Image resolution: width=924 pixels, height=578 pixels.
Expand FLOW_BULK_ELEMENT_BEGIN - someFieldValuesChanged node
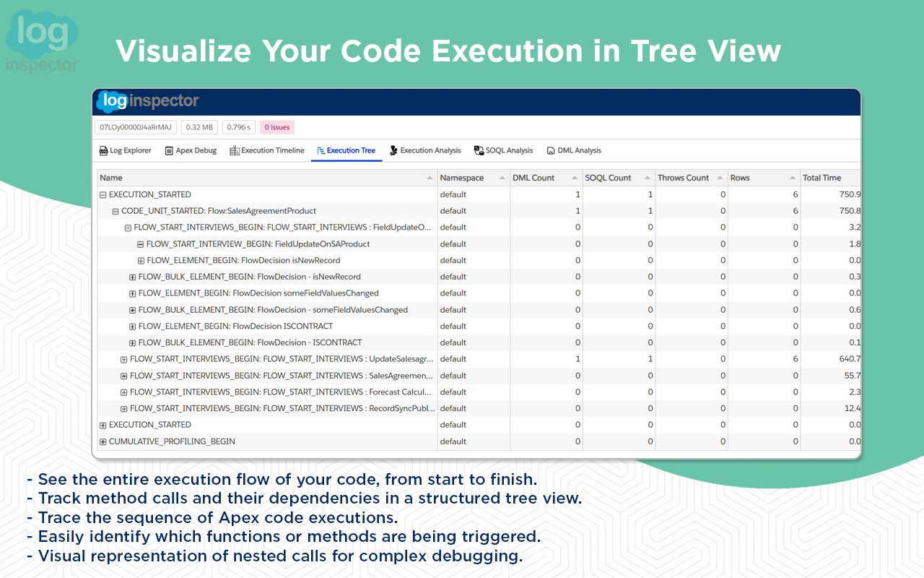click(132, 310)
